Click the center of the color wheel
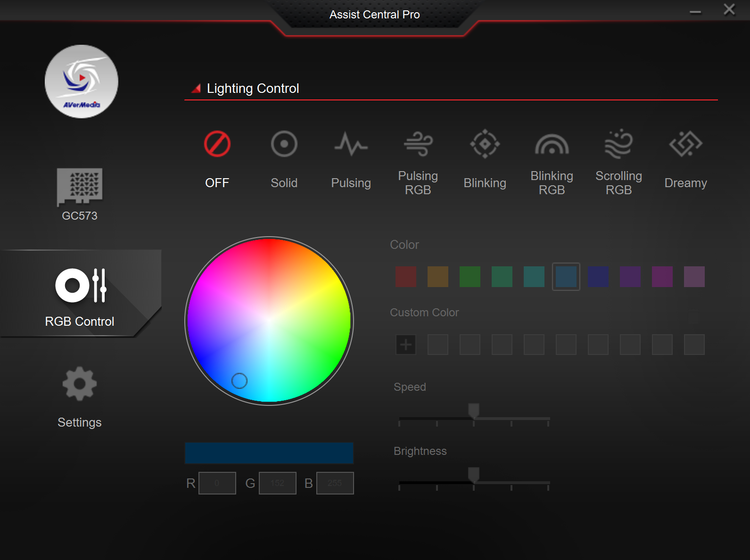Image resolution: width=750 pixels, height=560 pixels. [x=269, y=321]
